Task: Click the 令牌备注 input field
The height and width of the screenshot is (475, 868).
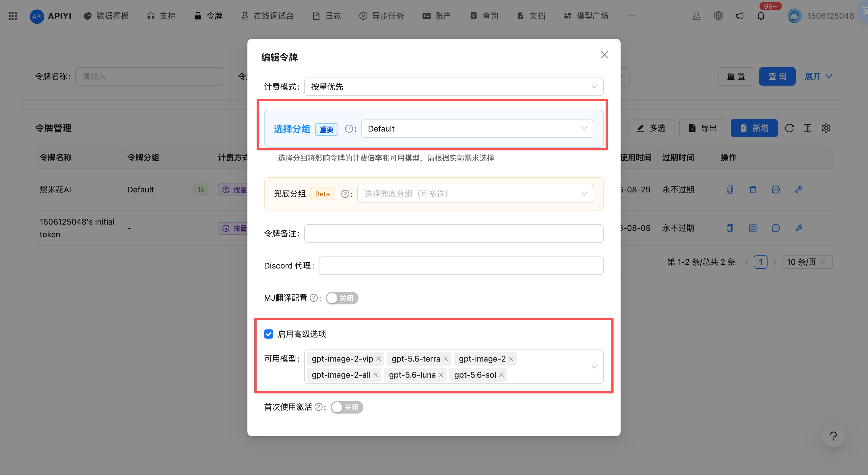Action: pyautogui.click(x=454, y=234)
